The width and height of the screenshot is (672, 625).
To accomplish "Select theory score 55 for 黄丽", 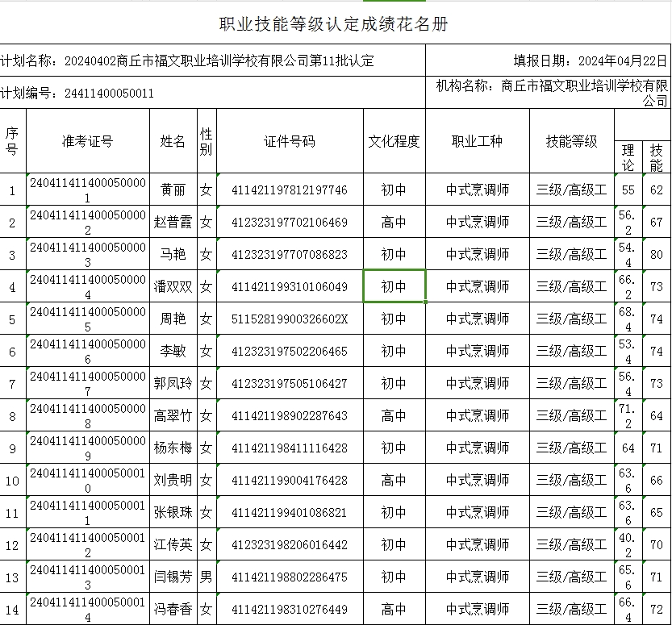I will [x=628, y=190].
